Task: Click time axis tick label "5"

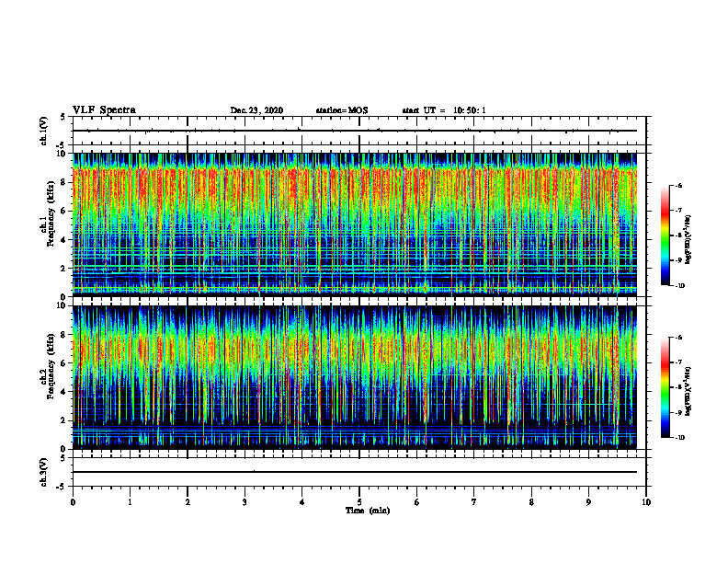Action: 359,502
